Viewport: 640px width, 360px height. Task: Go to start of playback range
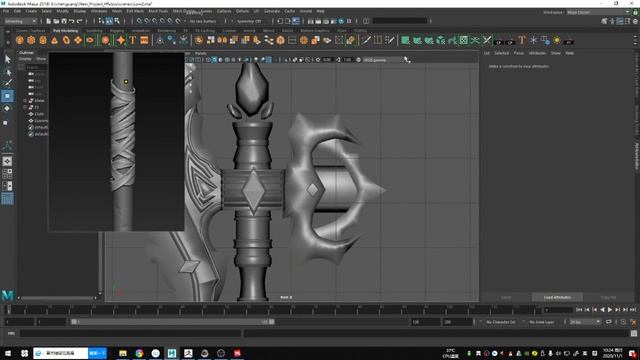pyautogui.click(x=579, y=310)
